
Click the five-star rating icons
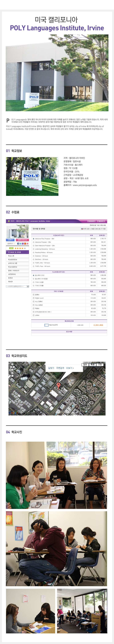[x=20, y=248]
